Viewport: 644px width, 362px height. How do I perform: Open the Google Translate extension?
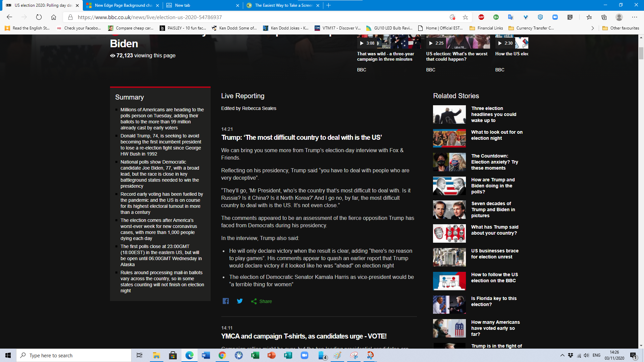pos(511,17)
